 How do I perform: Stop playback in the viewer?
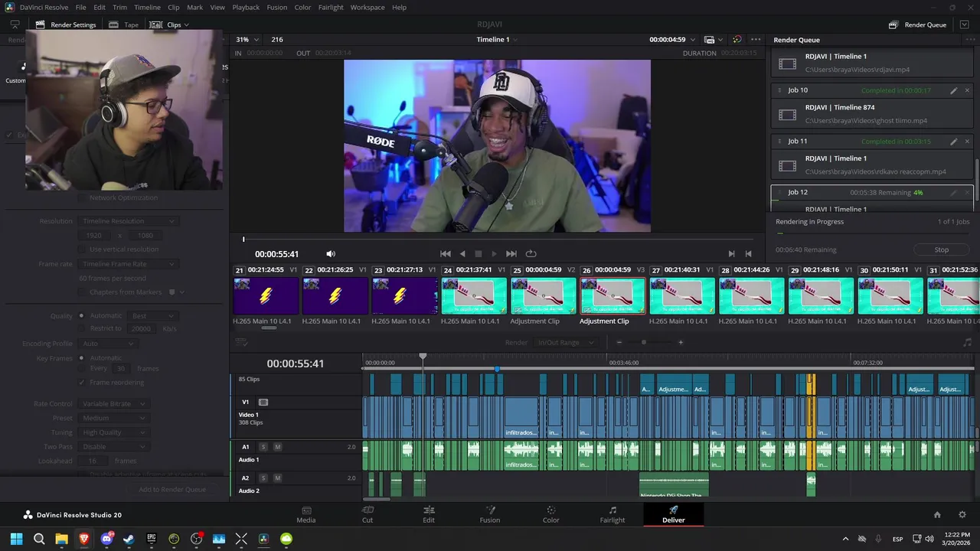pos(479,254)
